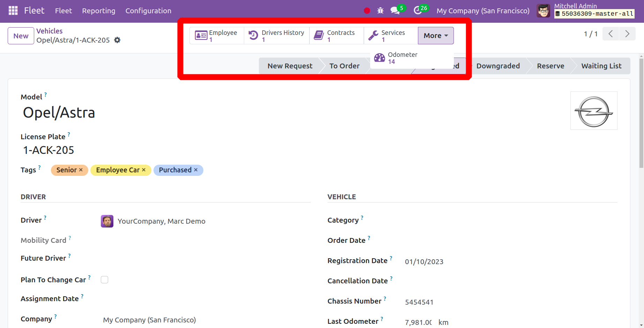Open the debug bug icon menu
644x328 pixels.
click(380, 11)
